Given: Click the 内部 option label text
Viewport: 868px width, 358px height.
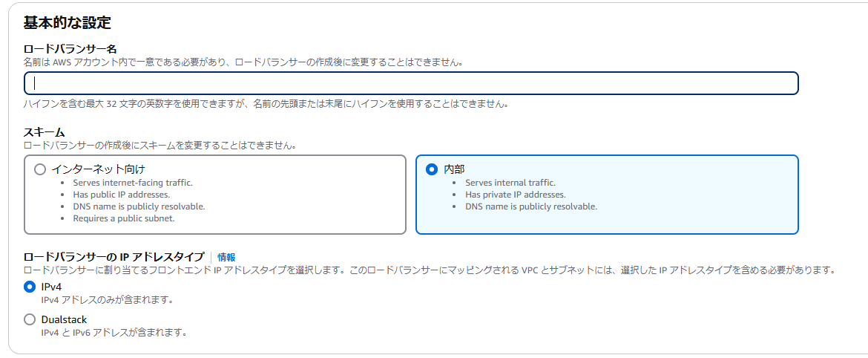Looking at the screenshot, I should click(454, 169).
